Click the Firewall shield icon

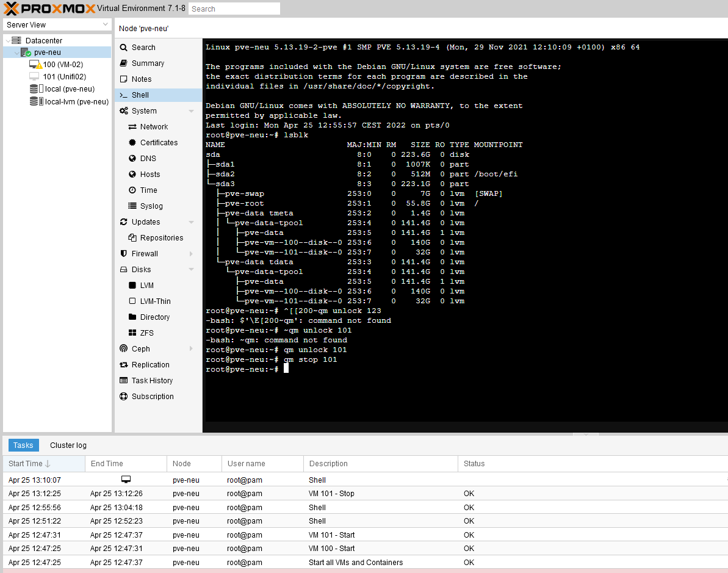[123, 253]
